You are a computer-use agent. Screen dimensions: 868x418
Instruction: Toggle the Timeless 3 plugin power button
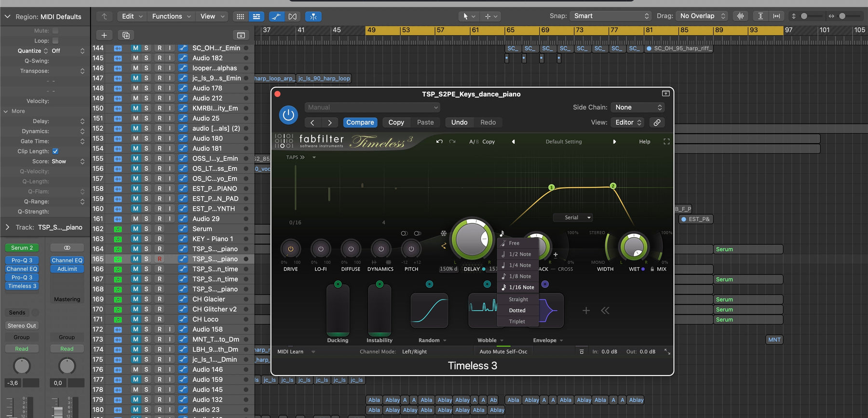pos(288,115)
